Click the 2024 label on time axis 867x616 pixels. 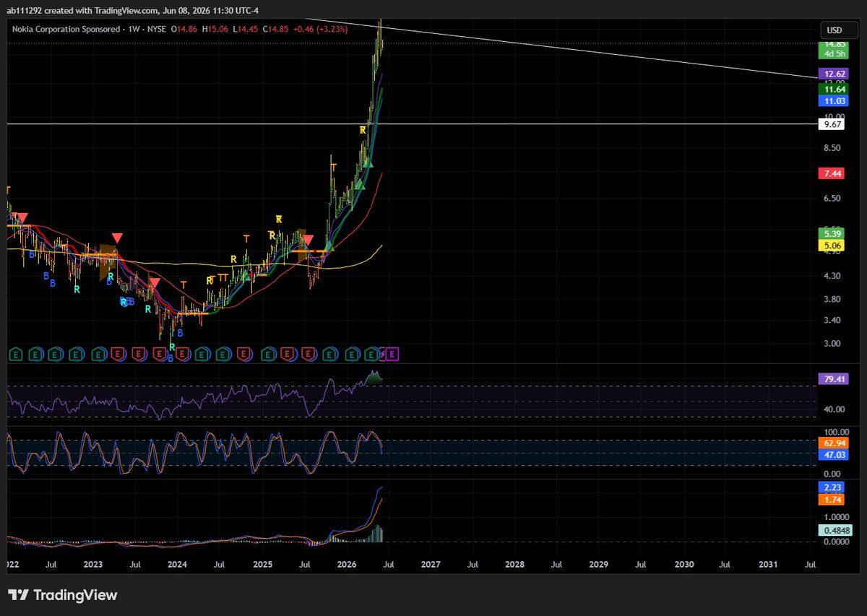click(178, 564)
